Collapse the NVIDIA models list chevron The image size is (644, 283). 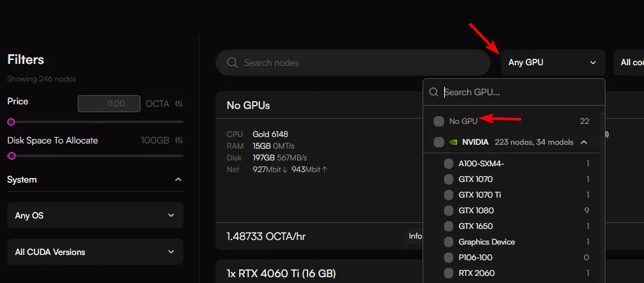tap(584, 142)
